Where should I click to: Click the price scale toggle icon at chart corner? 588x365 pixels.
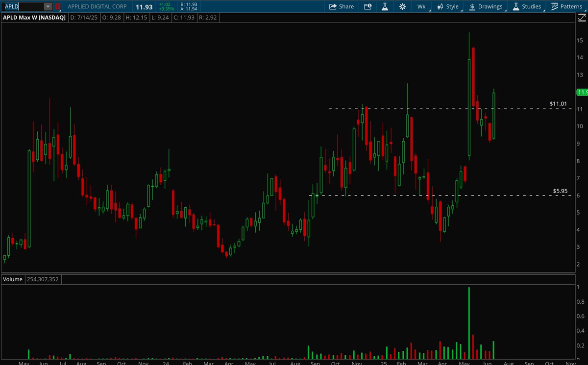(581, 17)
